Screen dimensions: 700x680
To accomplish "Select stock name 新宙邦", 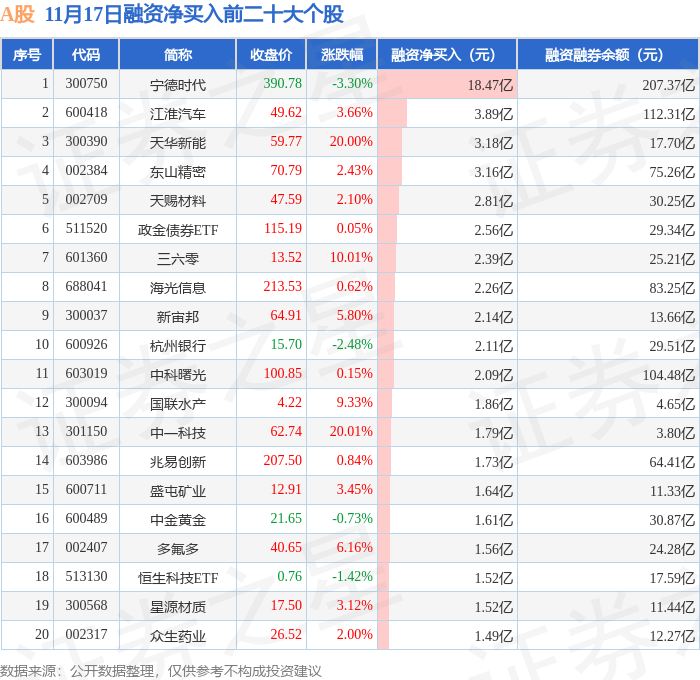I will click(178, 317).
